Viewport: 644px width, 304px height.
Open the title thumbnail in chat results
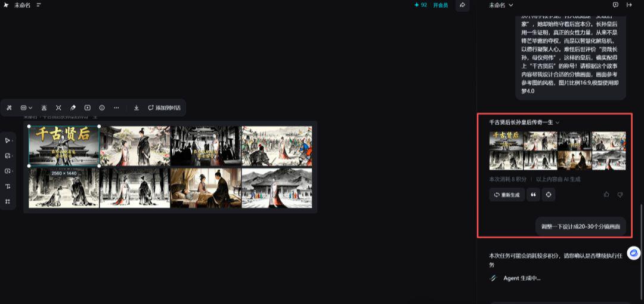[x=506, y=141]
